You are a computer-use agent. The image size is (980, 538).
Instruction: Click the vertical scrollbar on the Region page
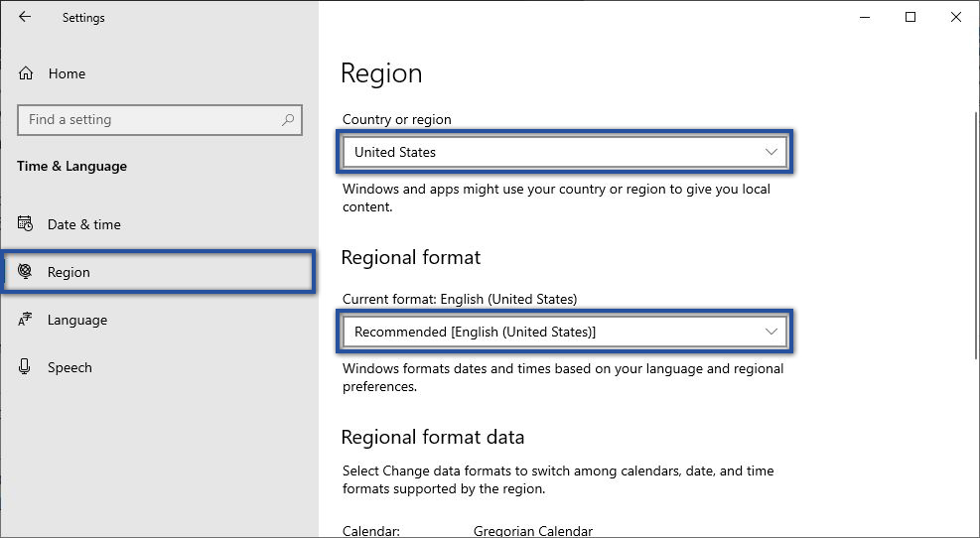(x=975, y=238)
